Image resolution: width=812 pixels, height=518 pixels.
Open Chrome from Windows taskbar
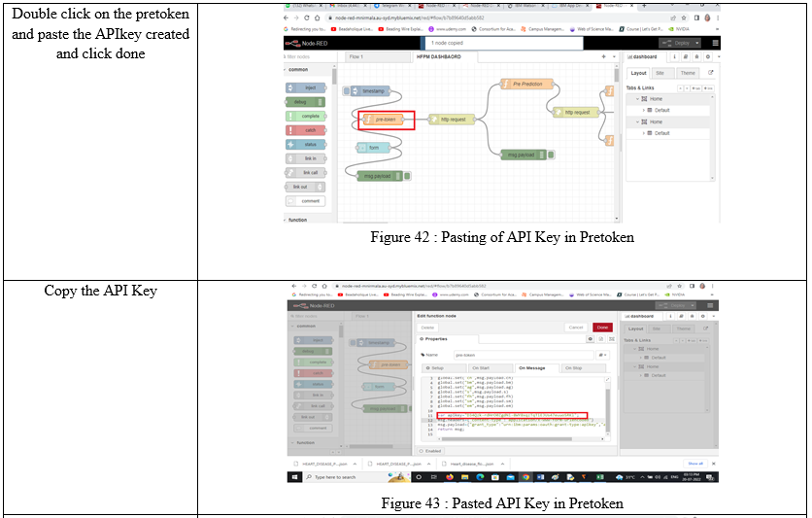point(525,477)
